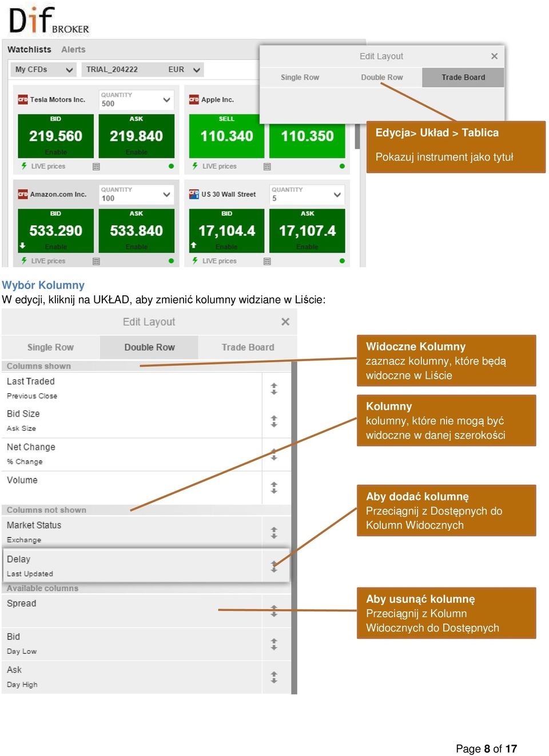Open Amazon tile details list icon

96,262
